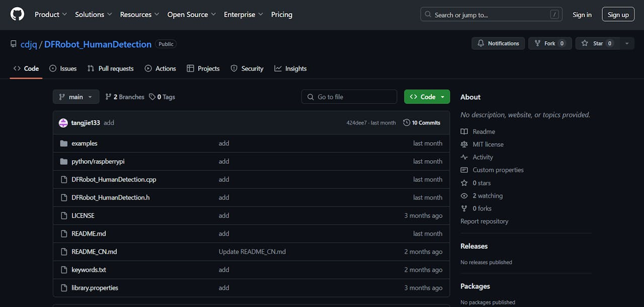Open the star list dropdown arrow

pos(626,44)
